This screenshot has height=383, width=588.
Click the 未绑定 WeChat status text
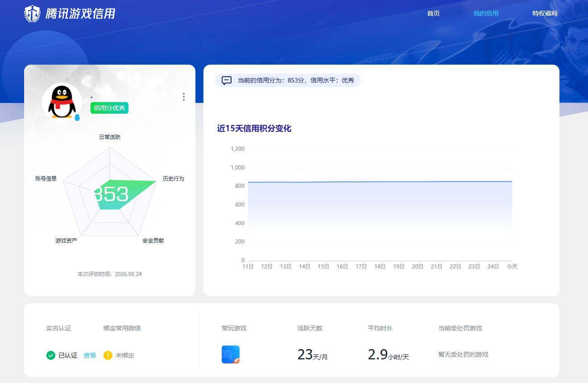click(125, 355)
